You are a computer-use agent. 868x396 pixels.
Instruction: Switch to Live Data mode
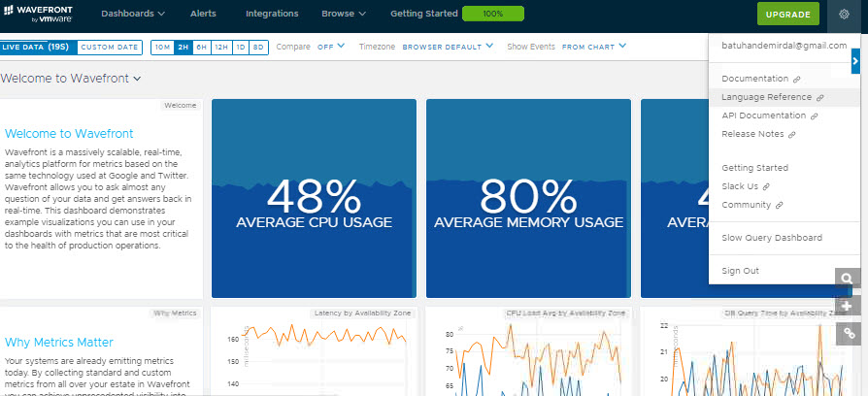(x=35, y=47)
